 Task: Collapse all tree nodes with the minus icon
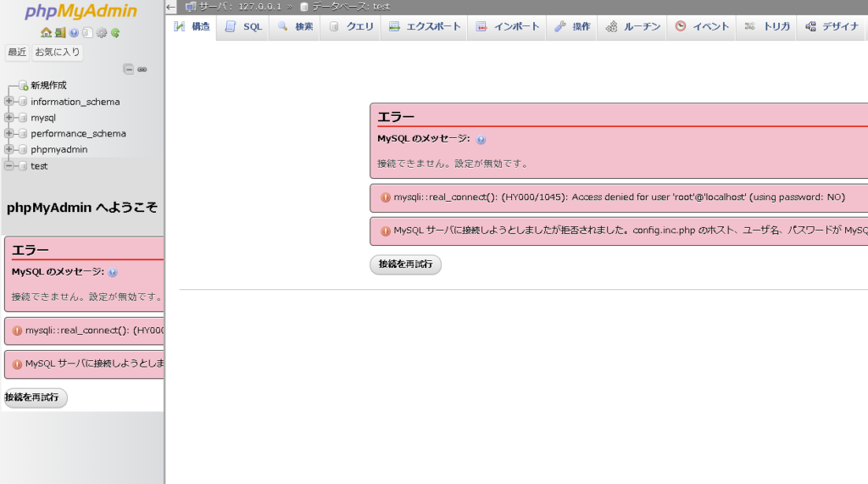(129, 70)
